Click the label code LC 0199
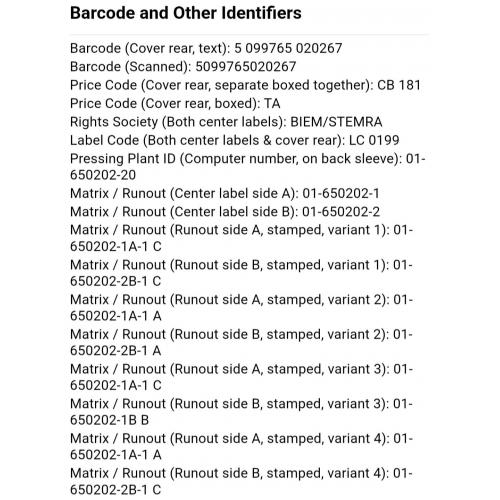 coord(374,140)
